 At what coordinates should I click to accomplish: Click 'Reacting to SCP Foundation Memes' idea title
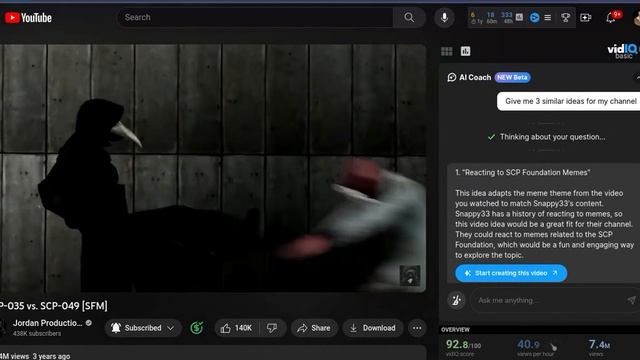[522, 172]
